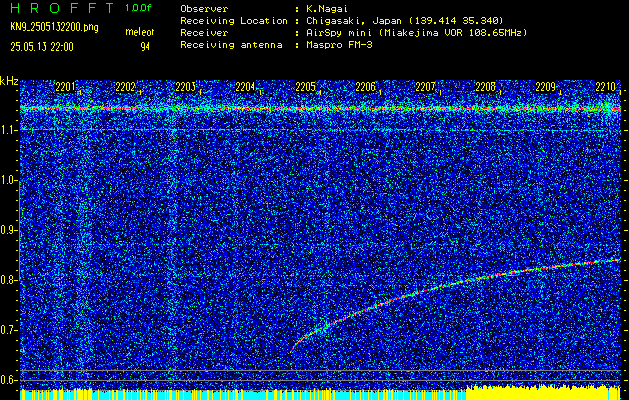Click time marker 2202
The image size is (629, 400).
(125, 87)
